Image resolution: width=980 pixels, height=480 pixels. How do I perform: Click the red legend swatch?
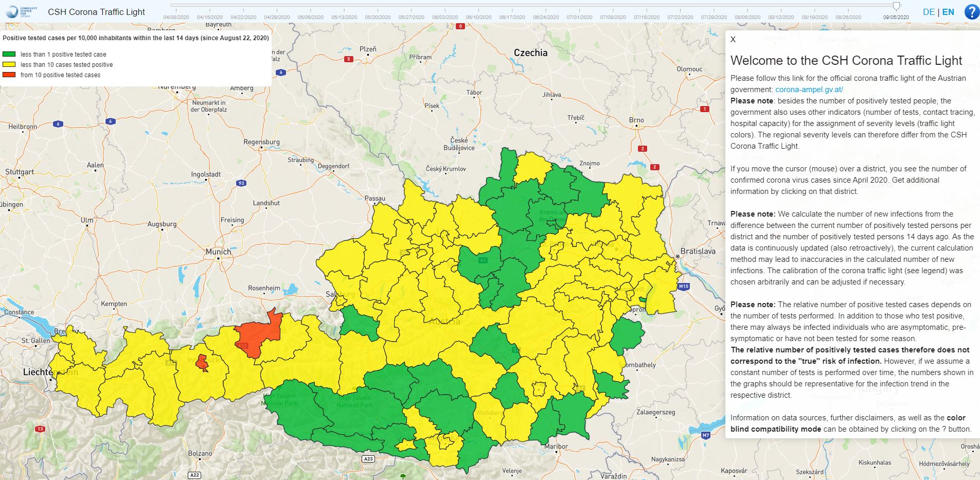9,75
